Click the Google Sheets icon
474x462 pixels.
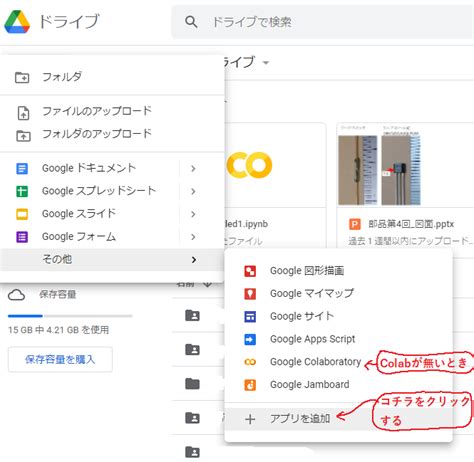[22, 191]
